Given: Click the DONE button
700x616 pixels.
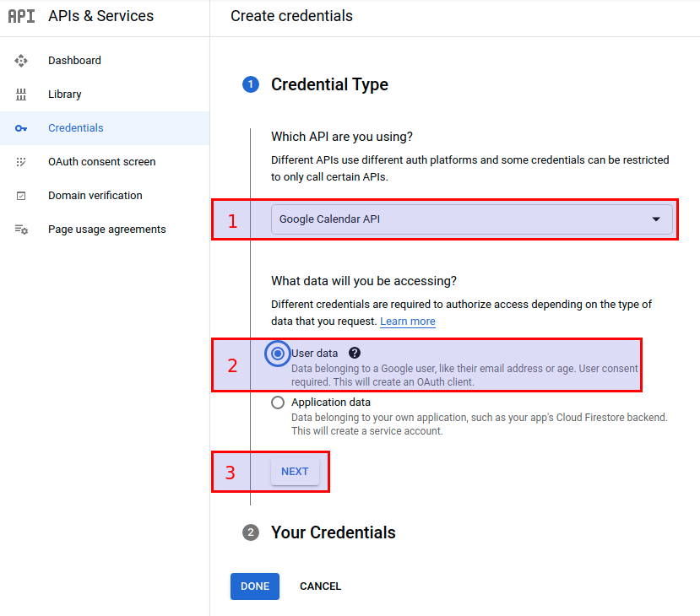Looking at the screenshot, I should (x=254, y=586).
